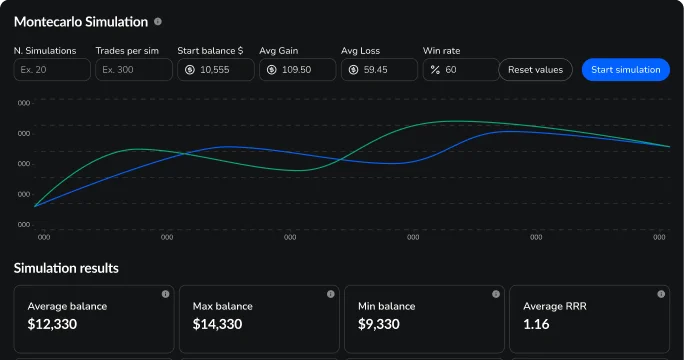
Task: Open the info icon on Average RRR card
Action: pyautogui.click(x=661, y=294)
